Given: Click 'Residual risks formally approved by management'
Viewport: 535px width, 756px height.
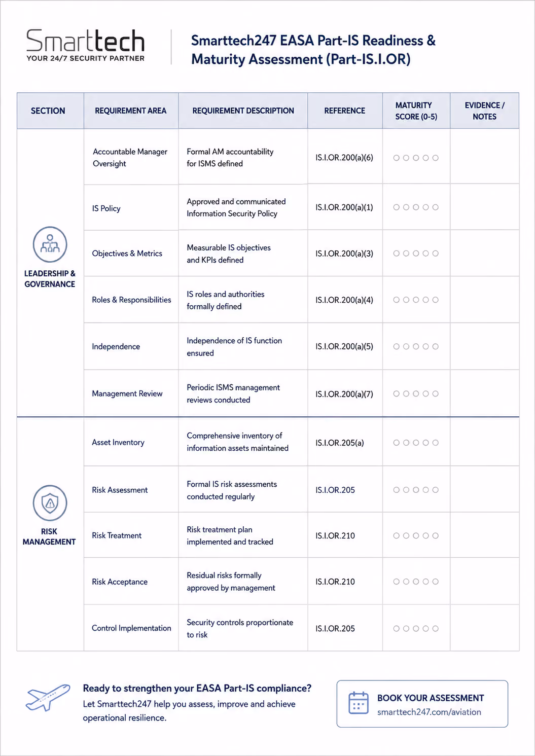Looking at the screenshot, I should 231,582.
